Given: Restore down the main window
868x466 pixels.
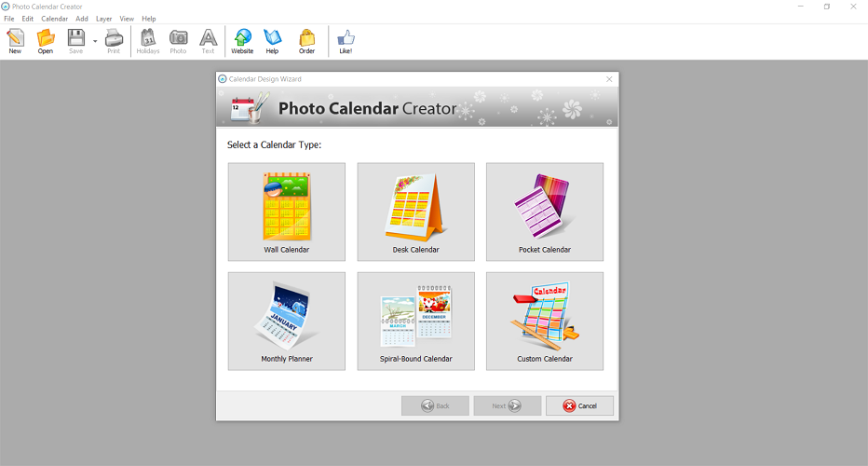Looking at the screenshot, I should [826, 7].
